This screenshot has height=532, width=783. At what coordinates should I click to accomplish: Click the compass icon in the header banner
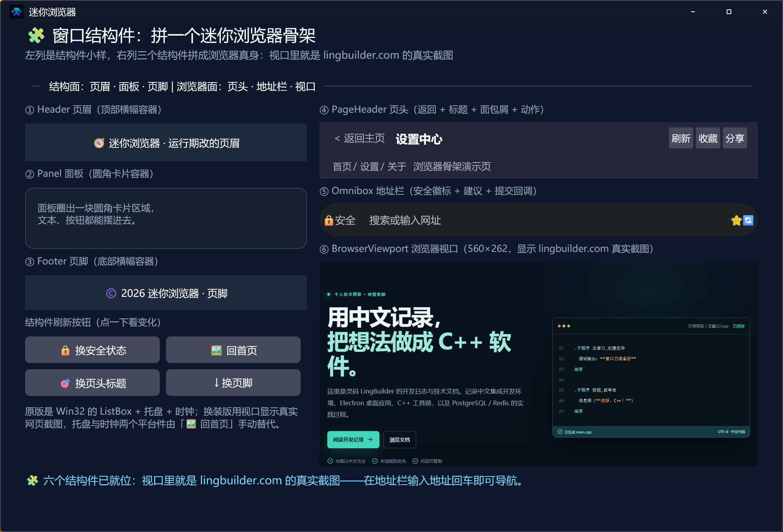coord(99,143)
